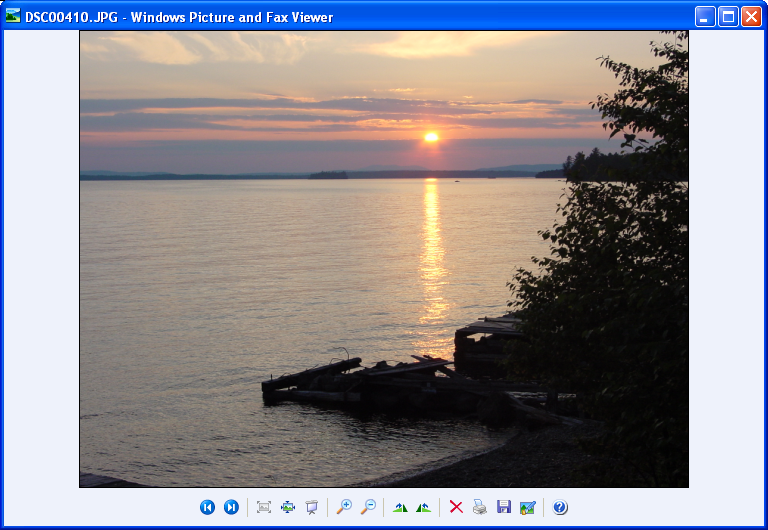Show image at Actual Size
Image resolution: width=768 pixels, height=530 pixels.
click(x=288, y=507)
